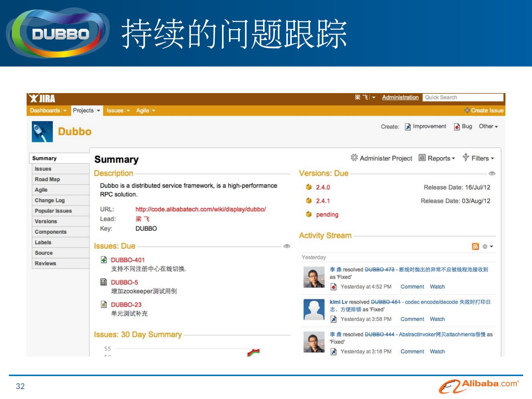Image resolution: width=532 pixels, height=399 pixels.
Task: Click the version 2.4.0 package icon
Action: click(309, 187)
